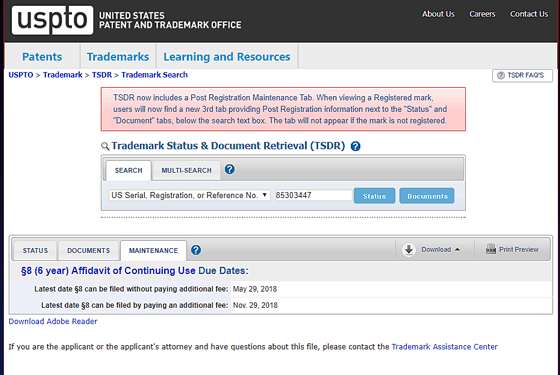Go to USPTO breadcrumb link

tap(21, 75)
